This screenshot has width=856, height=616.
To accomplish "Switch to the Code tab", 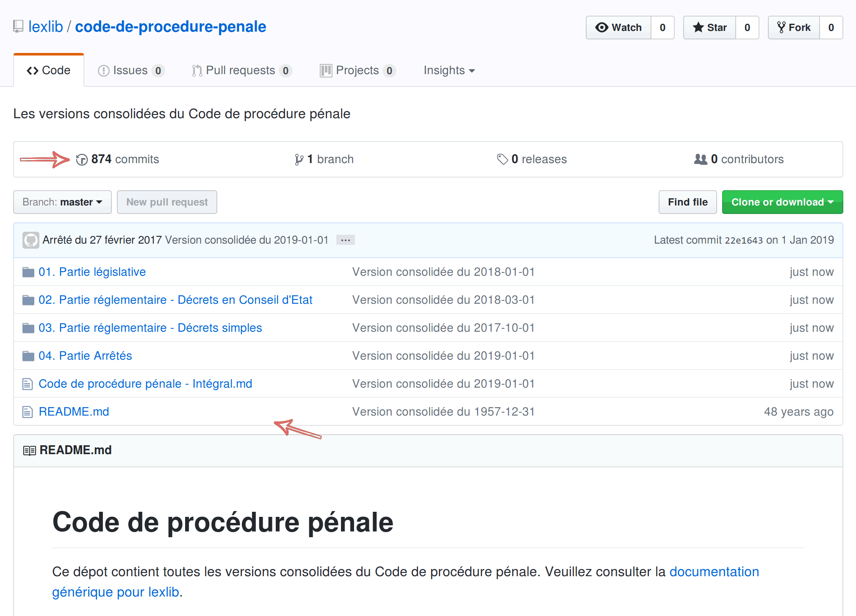I will coord(49,70).
